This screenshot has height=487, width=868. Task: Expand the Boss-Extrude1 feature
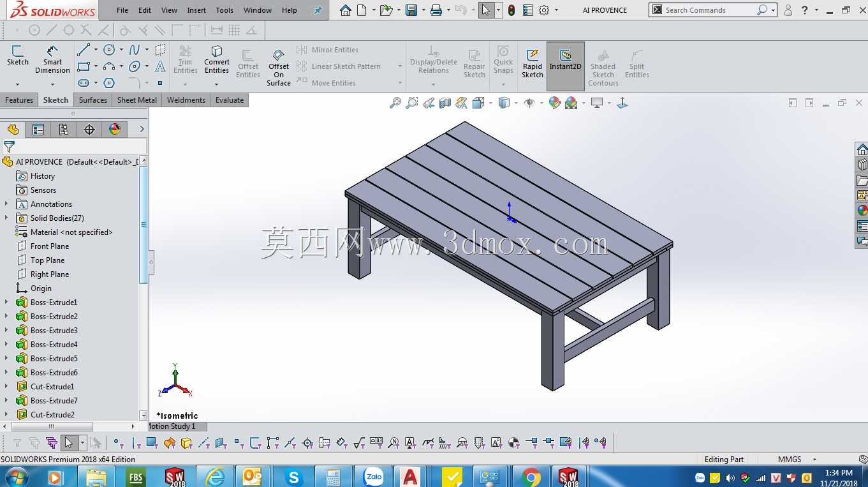click(x=6, y=303)
